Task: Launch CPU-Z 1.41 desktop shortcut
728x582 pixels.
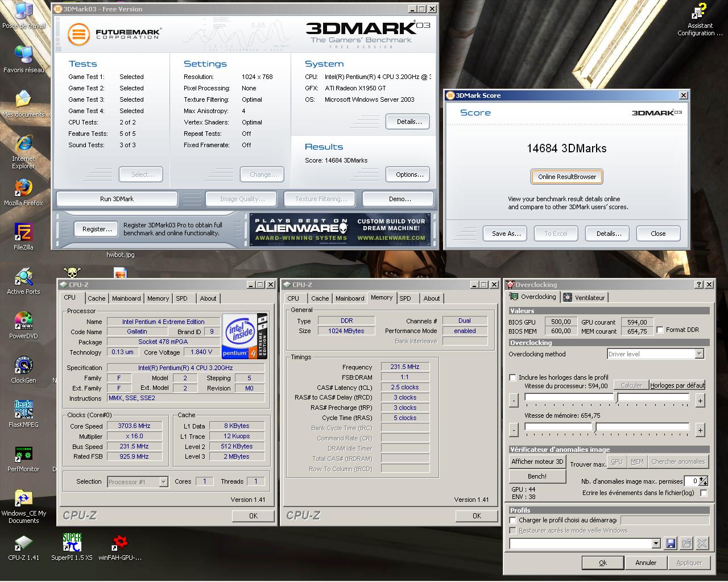Action: 23,542
